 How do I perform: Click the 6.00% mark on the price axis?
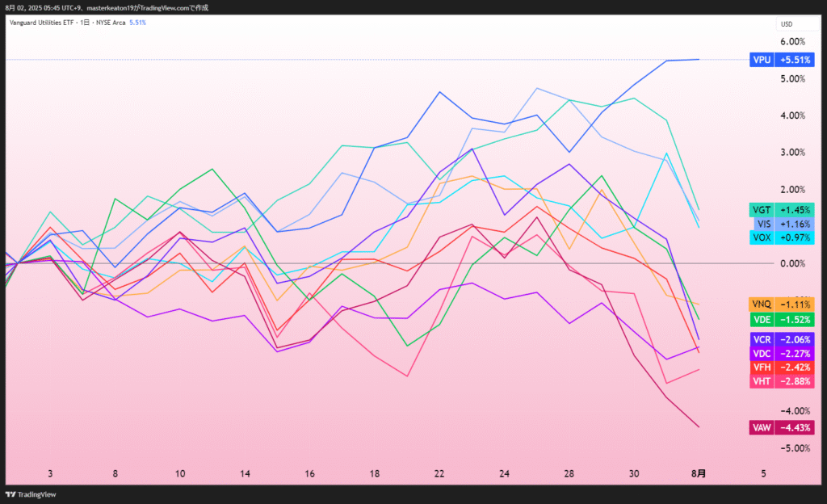[793, 42]
